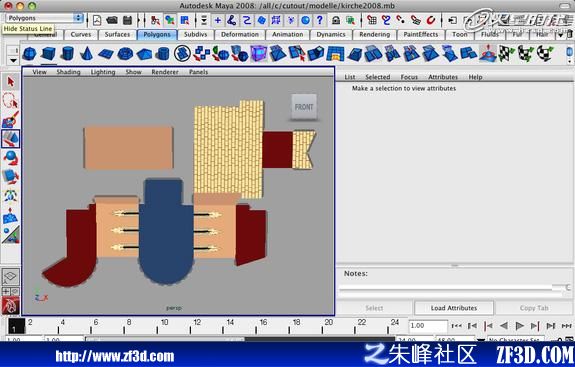Create a polygon cylinder from shelf
575x367 pixels.
coord(67,54)
